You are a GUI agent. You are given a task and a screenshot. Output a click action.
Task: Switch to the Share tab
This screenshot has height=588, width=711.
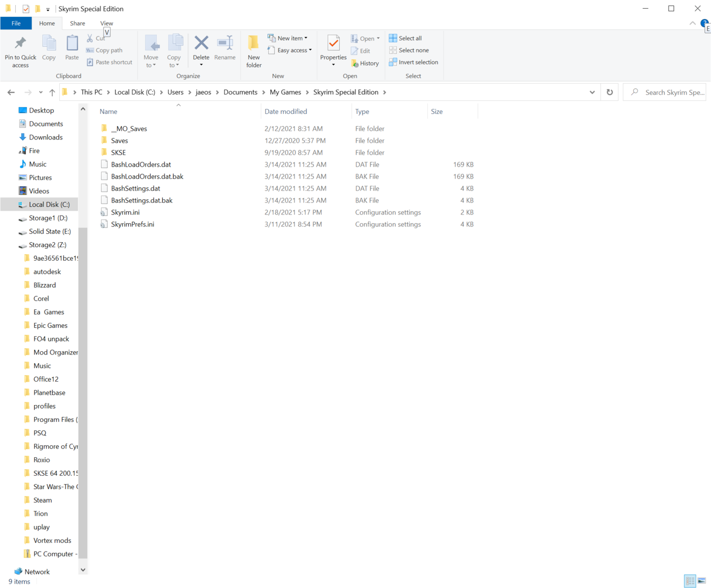(77, 23)
